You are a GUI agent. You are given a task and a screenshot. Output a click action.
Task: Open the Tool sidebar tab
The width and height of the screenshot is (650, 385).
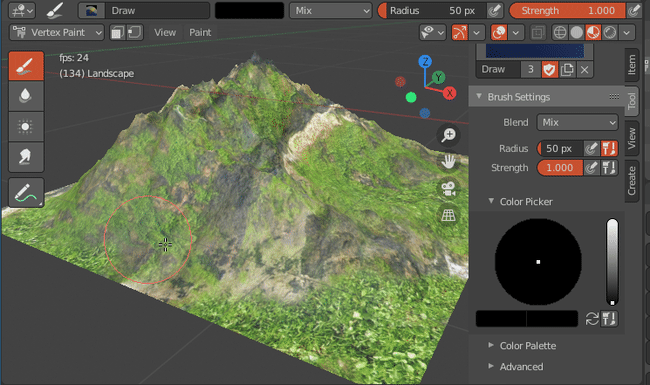[x=631, y=101]
